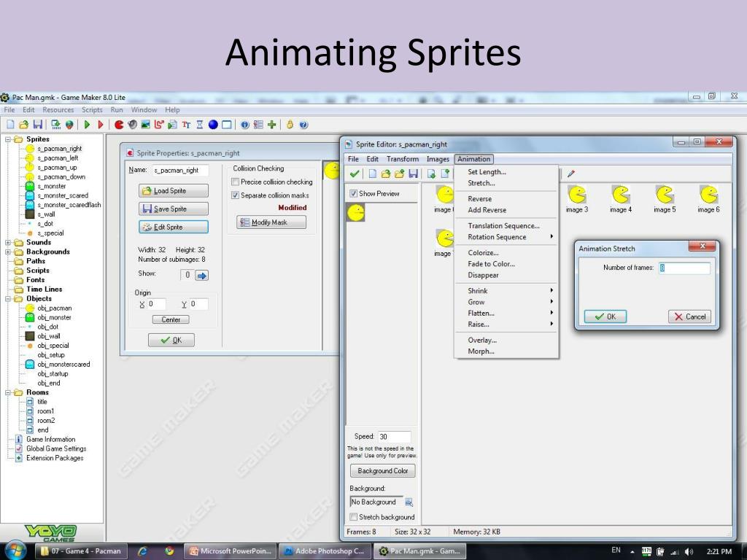Click OK in Animation Stretch dialog
The height and width of the screenshot is (560, 747).
(605, 316)
